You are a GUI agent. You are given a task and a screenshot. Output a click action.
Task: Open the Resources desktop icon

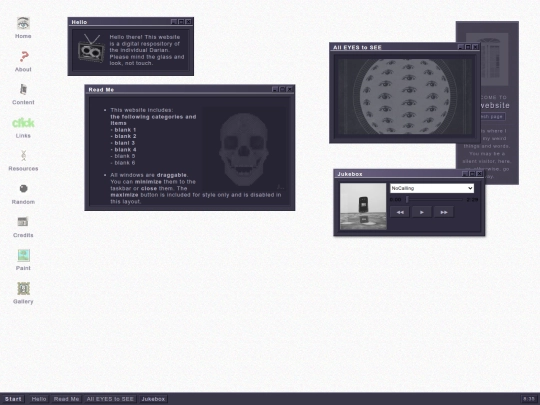pyautogui.click(x=23, y=156)
